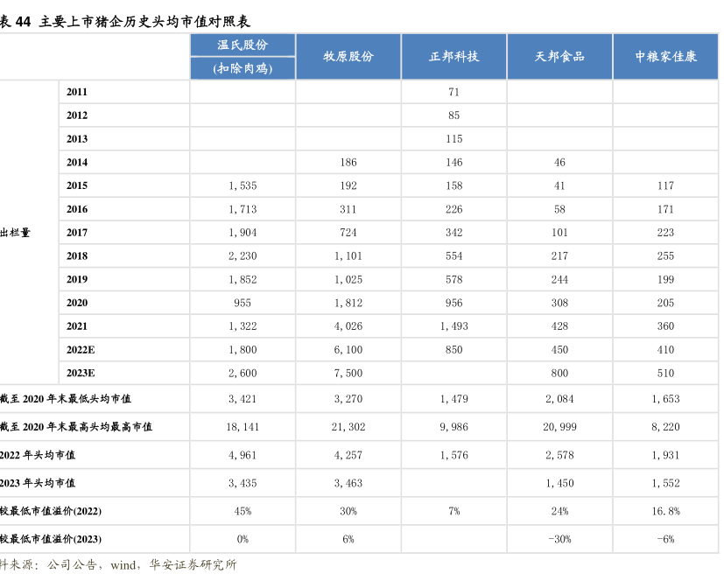Select cell 800 in 2023E row
This screenshot has width=724, height=588.
click(559, 373)
